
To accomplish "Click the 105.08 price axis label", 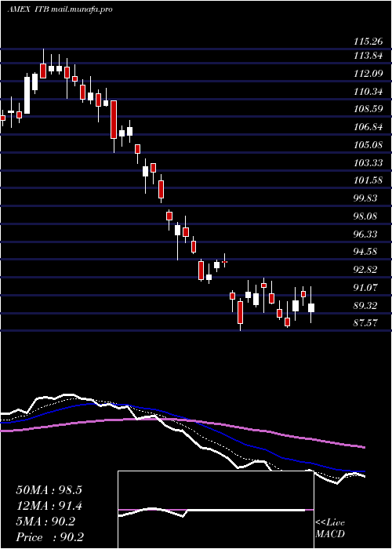I will tap(368, 145).
